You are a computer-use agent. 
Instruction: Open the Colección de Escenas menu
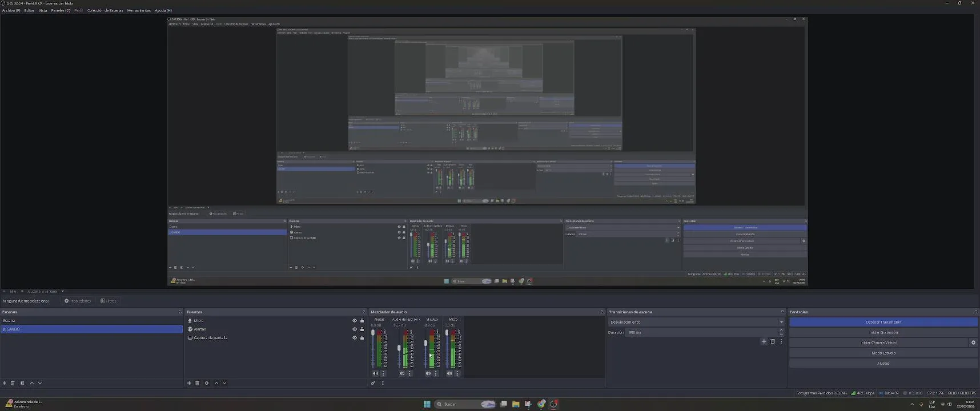(105, 10)
